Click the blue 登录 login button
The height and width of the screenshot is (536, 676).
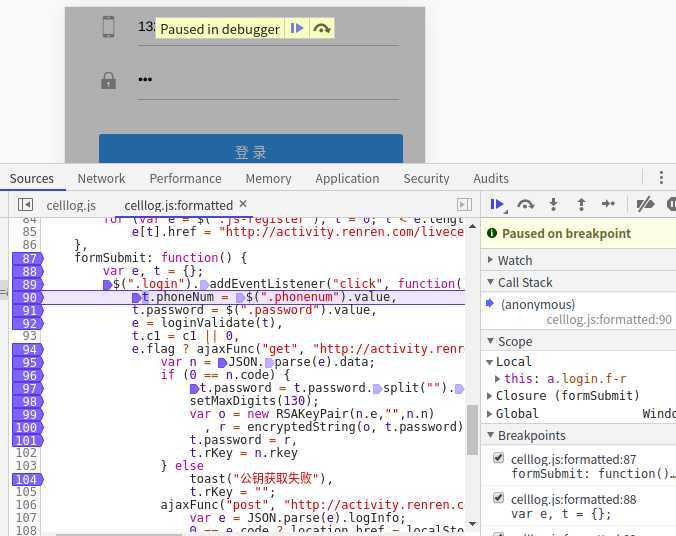click(x=250, y=151)
